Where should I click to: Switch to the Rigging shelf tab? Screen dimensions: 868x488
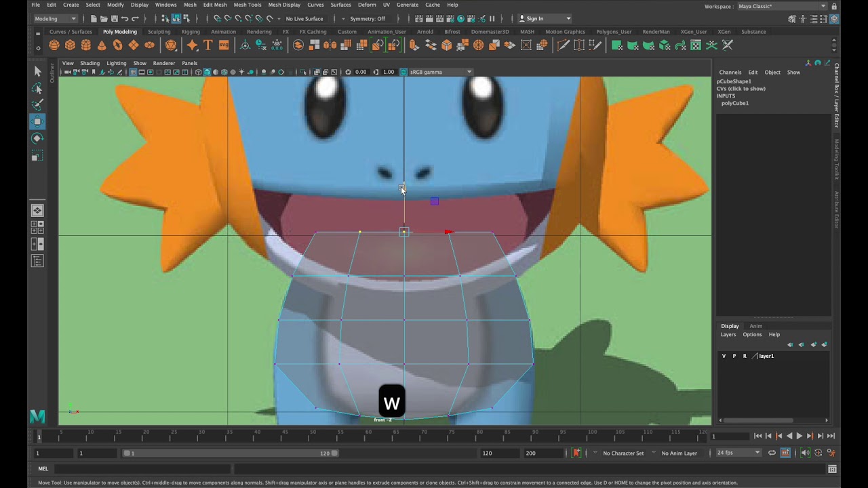pyautogui.click(x=191, y=31)
